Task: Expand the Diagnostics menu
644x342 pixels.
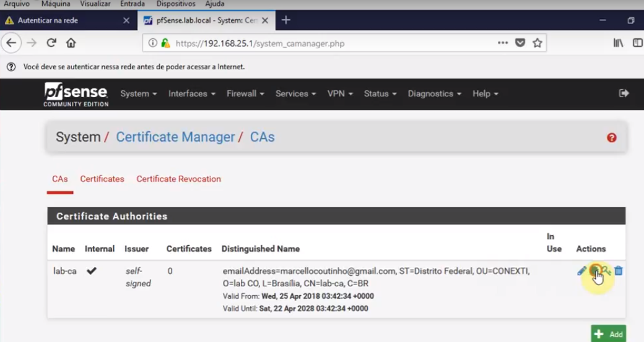Action: click(435, 94)
